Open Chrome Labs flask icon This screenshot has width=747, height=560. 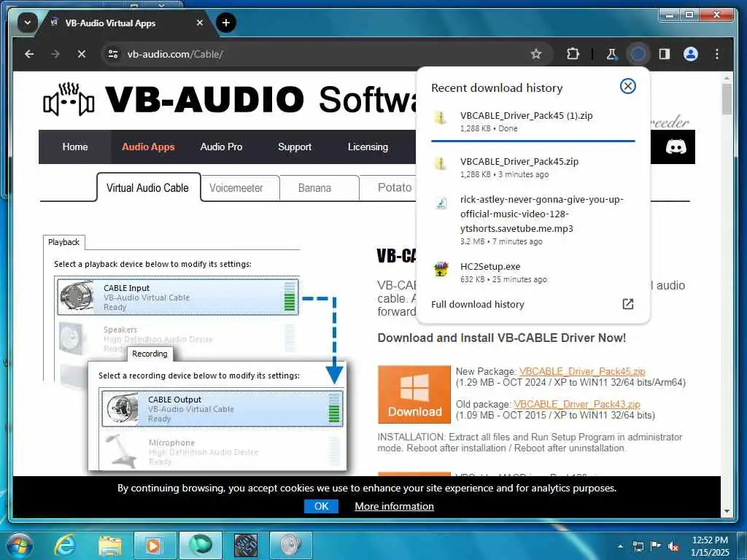[611, 54]
